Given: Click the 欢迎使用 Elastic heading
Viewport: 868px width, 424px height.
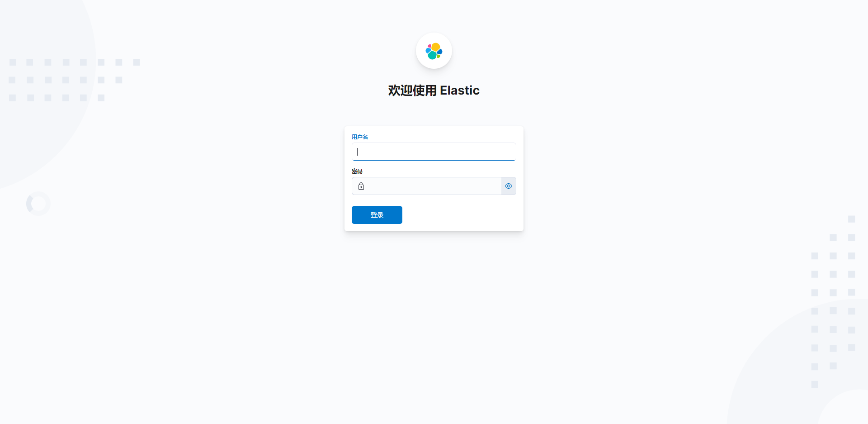Looking at the screenshot, I should [x=434, y=91].
